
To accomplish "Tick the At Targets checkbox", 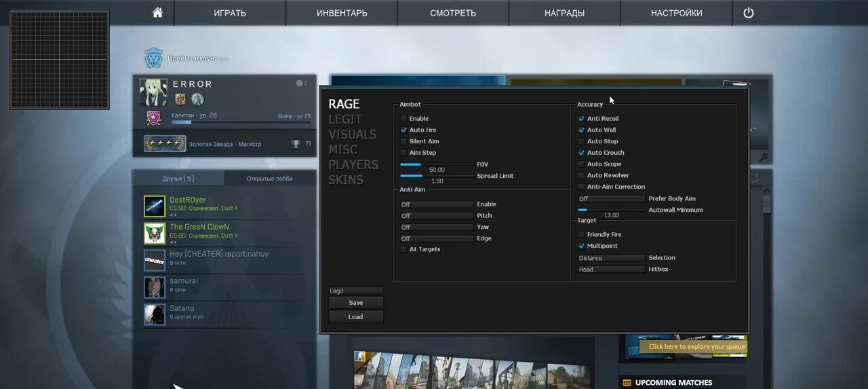I will (403, 249).
